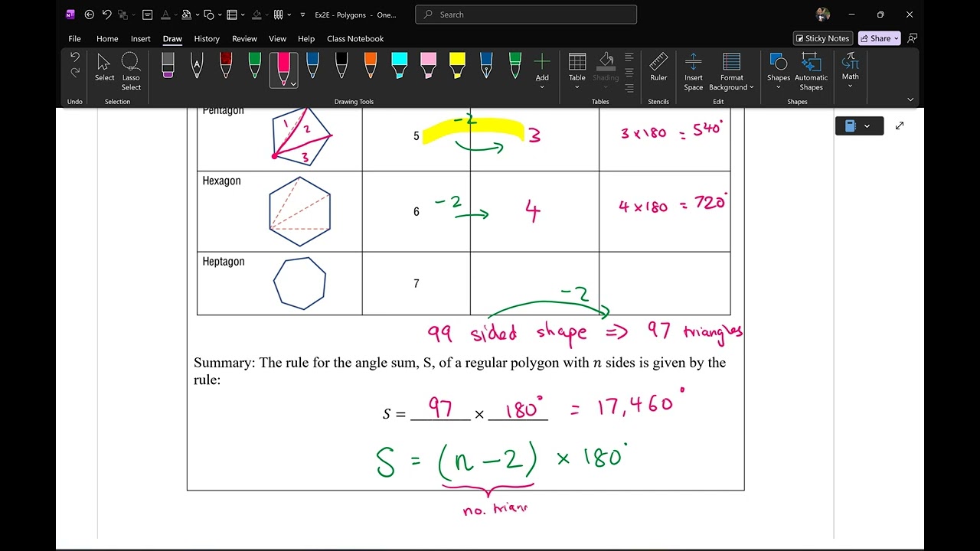
Task: Click the Hexagon label in table
Action: [x=221, y=181]
